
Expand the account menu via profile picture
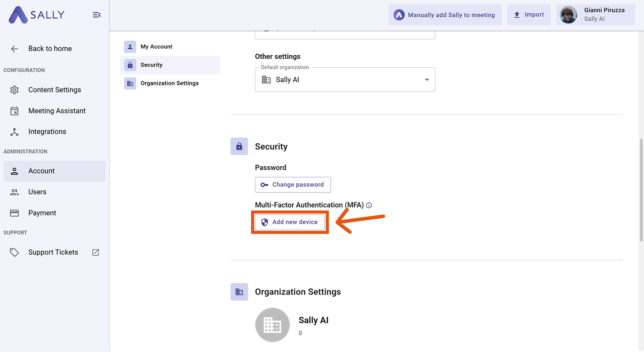coord(568,15)
